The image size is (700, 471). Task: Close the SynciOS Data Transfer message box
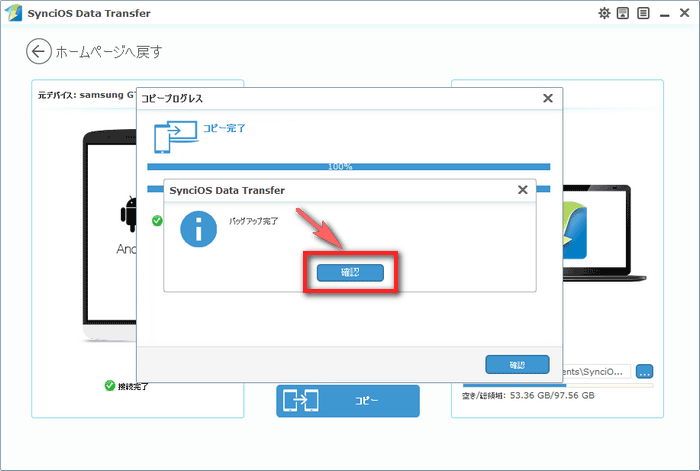tap(522, 190)
